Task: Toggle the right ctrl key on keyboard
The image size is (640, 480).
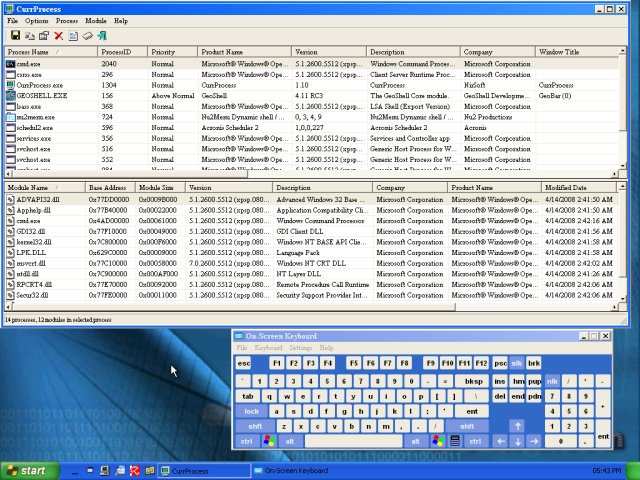Action: [476, 441]
